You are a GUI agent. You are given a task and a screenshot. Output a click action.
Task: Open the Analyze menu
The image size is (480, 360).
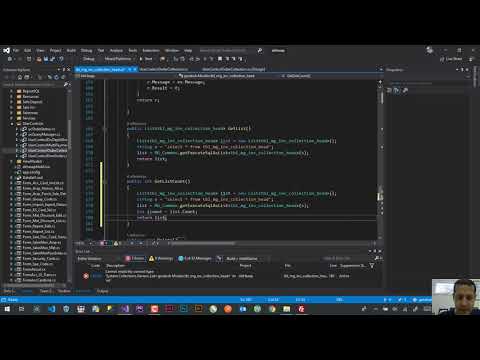click(x=116, y=51)
